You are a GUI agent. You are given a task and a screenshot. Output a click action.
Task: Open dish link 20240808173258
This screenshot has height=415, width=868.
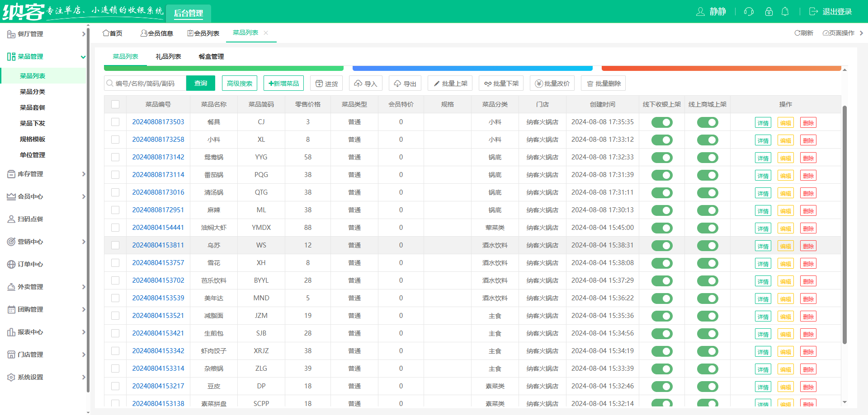pyautogui.click(x=158, y=140)
